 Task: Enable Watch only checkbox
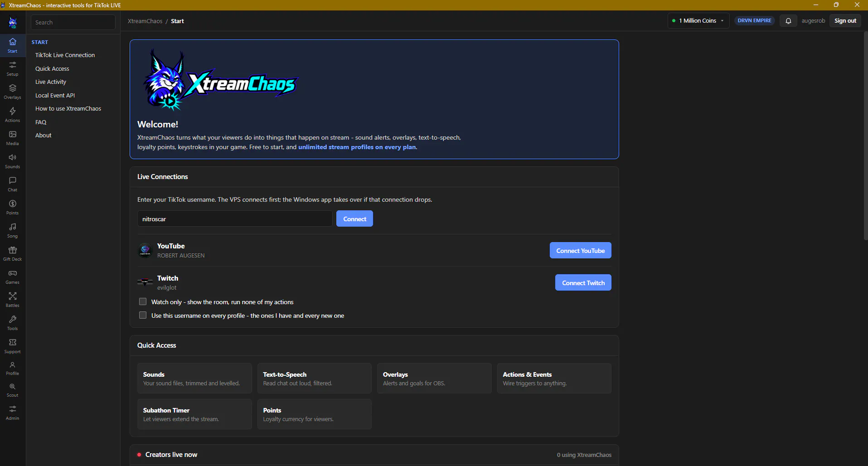(x=143, y=302)
